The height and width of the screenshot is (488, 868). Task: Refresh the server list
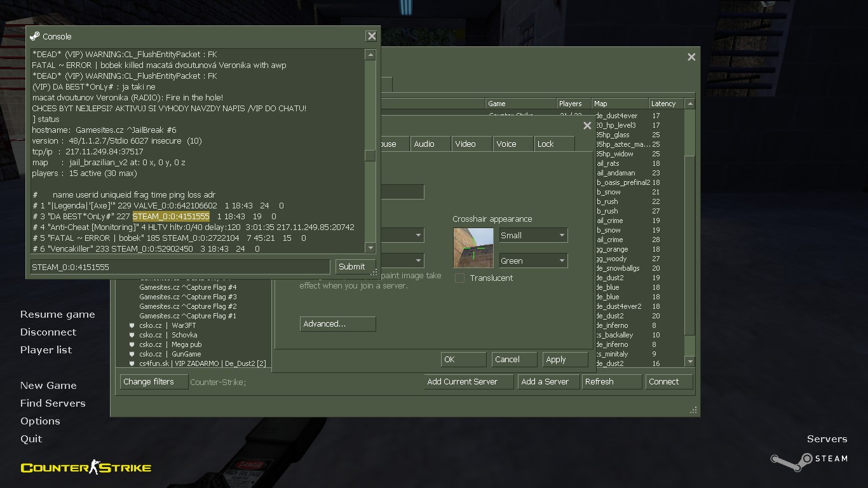pos(612,382)
